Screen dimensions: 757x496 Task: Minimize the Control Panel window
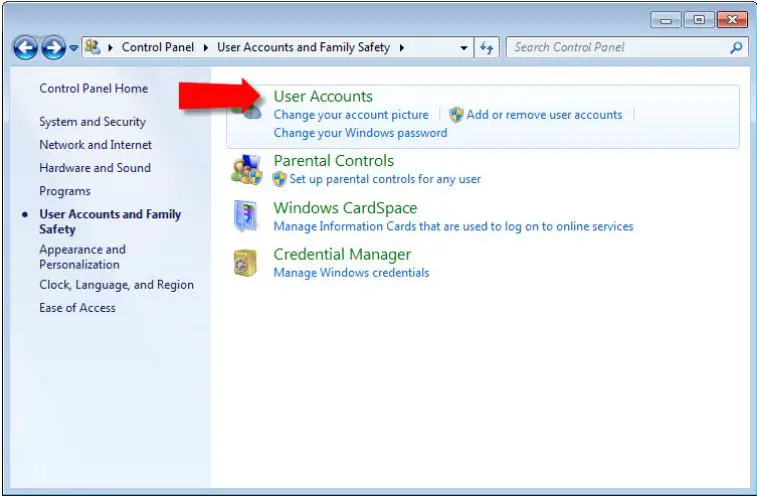[x=666, y=20]
